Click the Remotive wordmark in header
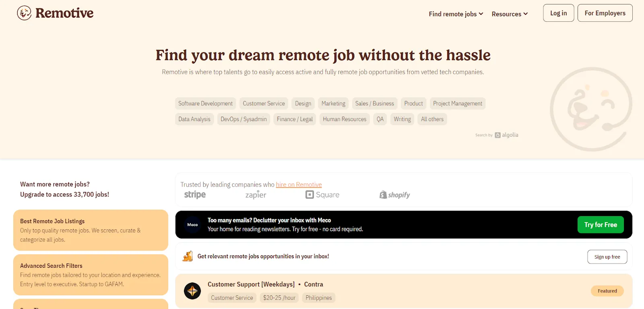 point(64,13)
